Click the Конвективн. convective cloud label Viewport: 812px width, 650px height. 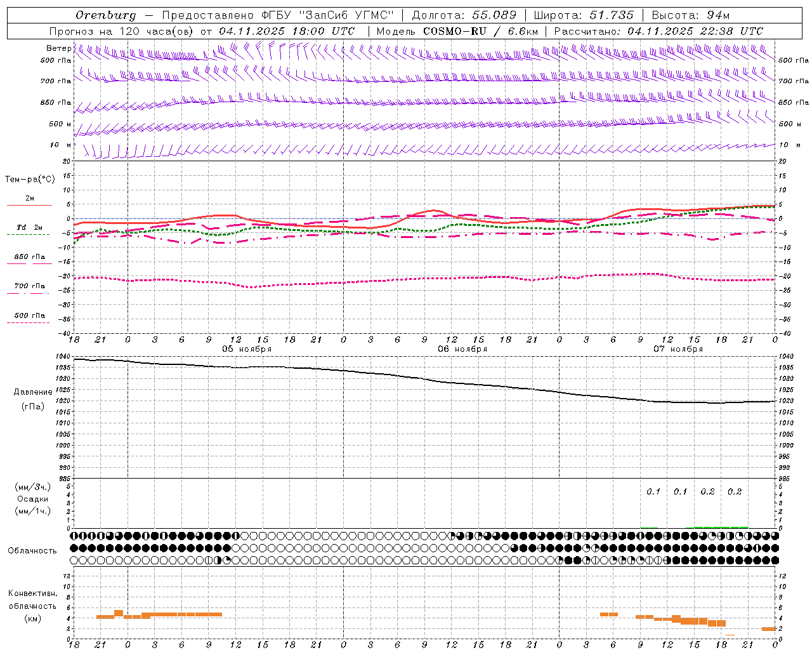point(32,594)
